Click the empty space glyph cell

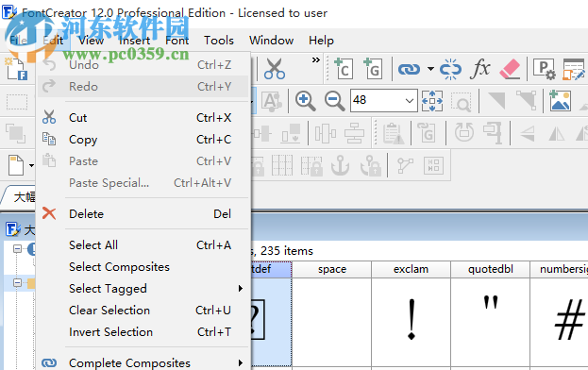[x=332, y=323]
